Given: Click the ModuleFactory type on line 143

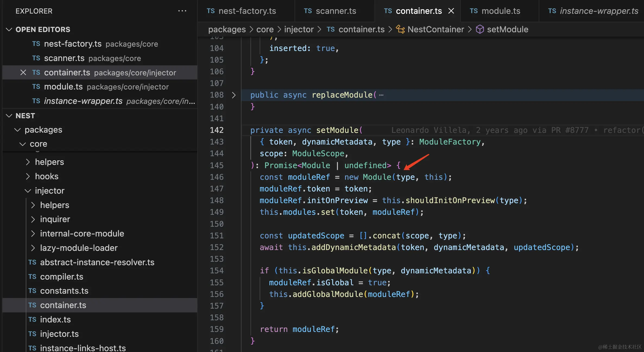Looking at the screenshot, I should (450, 142).
